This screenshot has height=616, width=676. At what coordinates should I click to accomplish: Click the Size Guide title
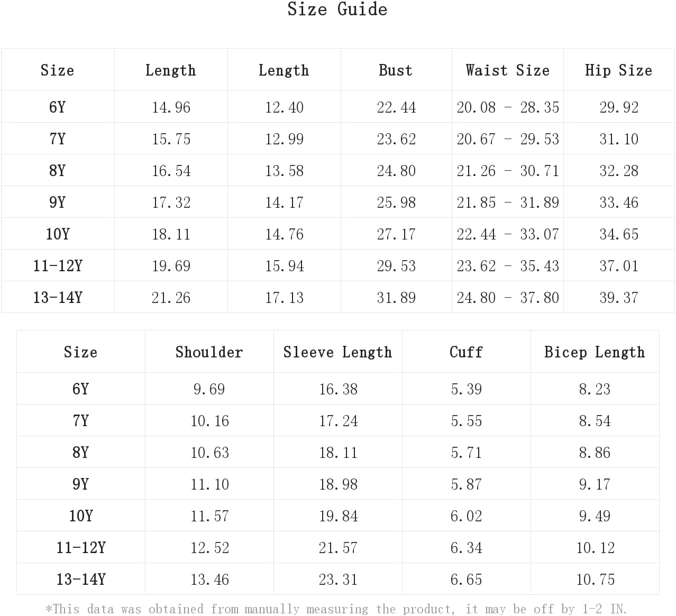pos(337,9)
